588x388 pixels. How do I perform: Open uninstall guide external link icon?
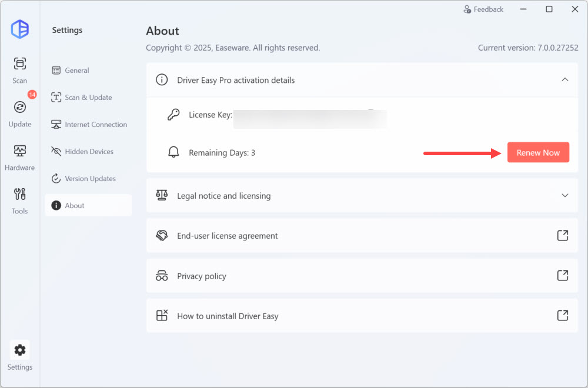[x=562, y=316]
